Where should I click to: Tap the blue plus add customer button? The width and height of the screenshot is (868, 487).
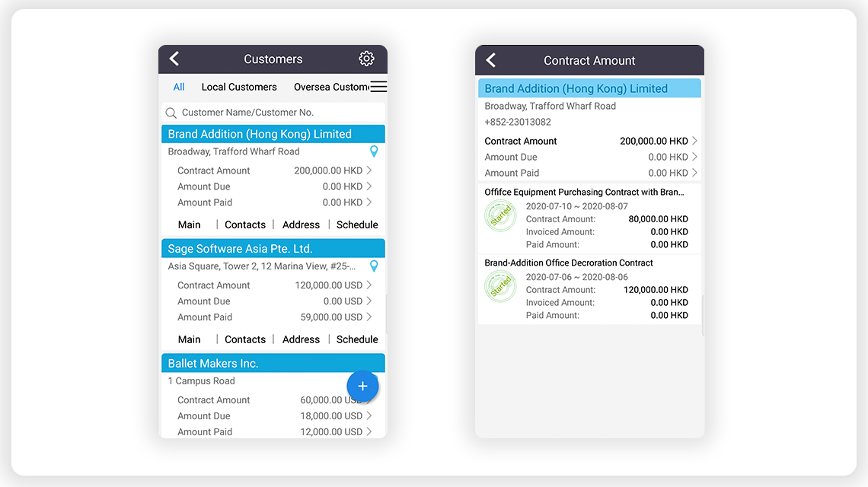tap(362, 387)
